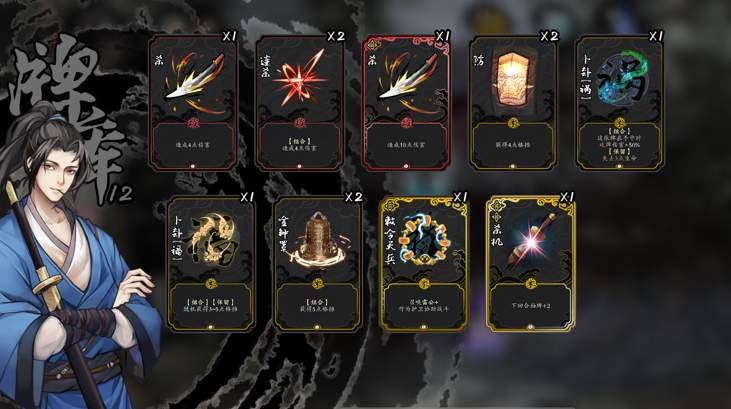This screenshot has height=409, width=731.
Task: Click the red attack emblem on 连杀 card
Action: [x=300, y=123]
